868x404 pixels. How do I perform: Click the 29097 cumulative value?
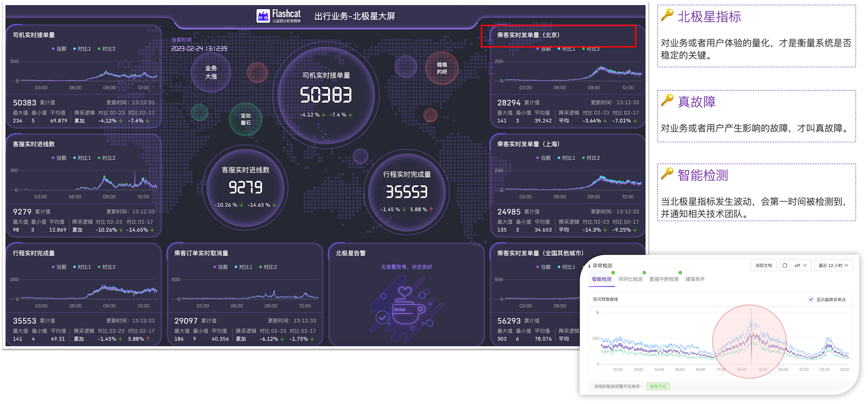pyautogui.click(x=186, y=320)
